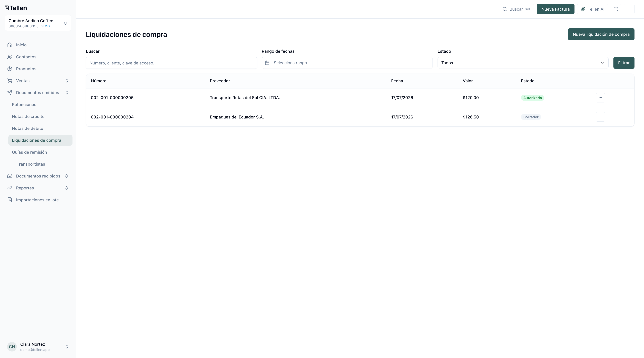This screenshot has width=644, height=358.
Task: Click the Ventas cart icon
Action: coord(10,81)
